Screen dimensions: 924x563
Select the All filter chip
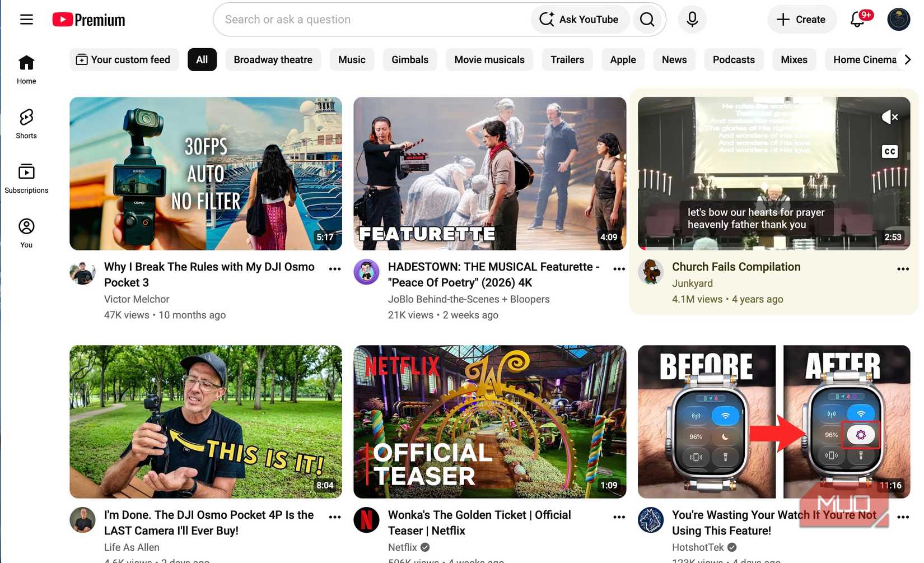click(202, 59)
